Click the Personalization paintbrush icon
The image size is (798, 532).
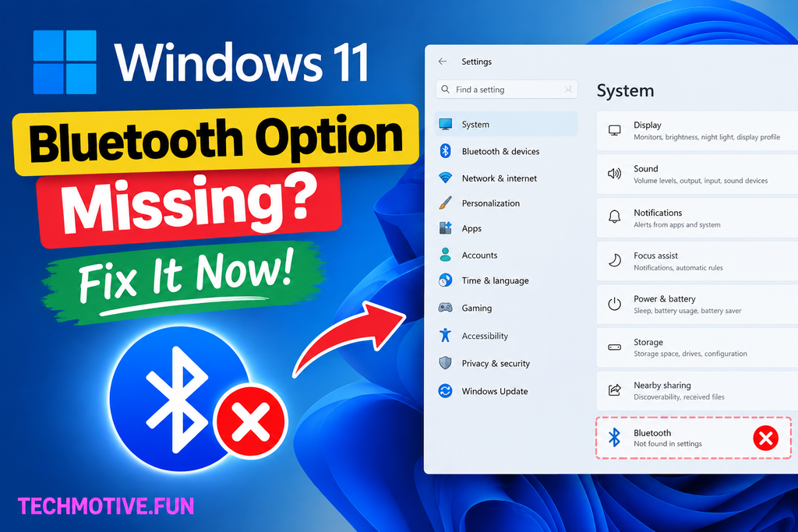pyautogui.click(x=445, y=203)
